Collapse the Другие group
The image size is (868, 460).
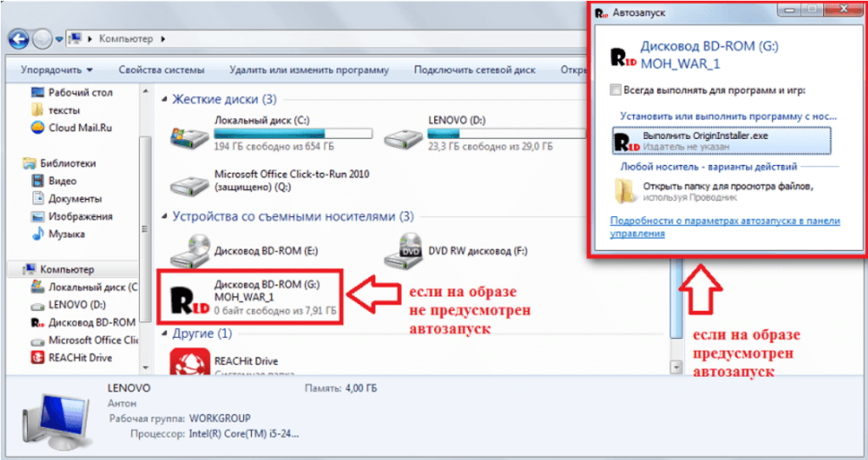pyautogui.click(x=164, y=334)
